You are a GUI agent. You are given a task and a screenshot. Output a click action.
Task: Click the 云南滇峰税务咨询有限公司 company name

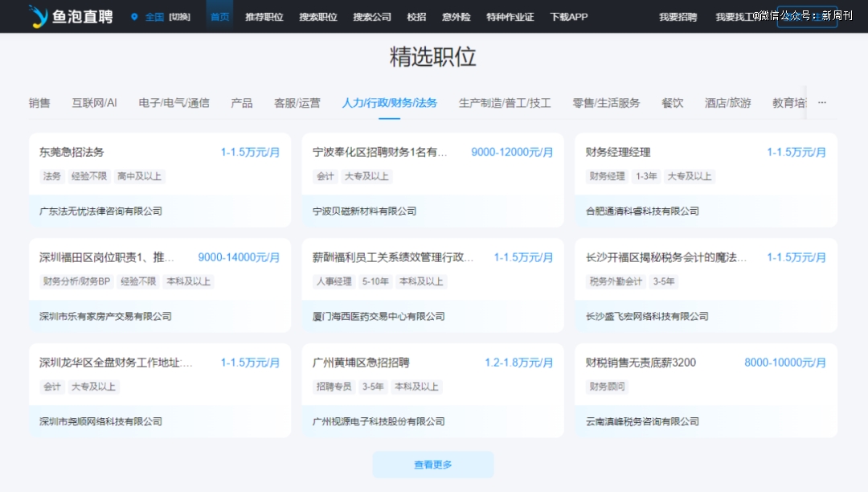(642, 421)
